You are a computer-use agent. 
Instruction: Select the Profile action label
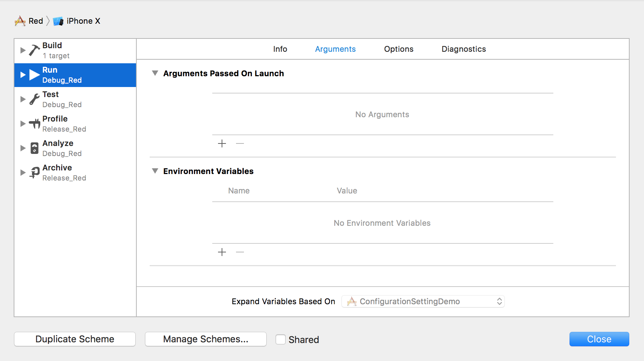tap(55, 119)
